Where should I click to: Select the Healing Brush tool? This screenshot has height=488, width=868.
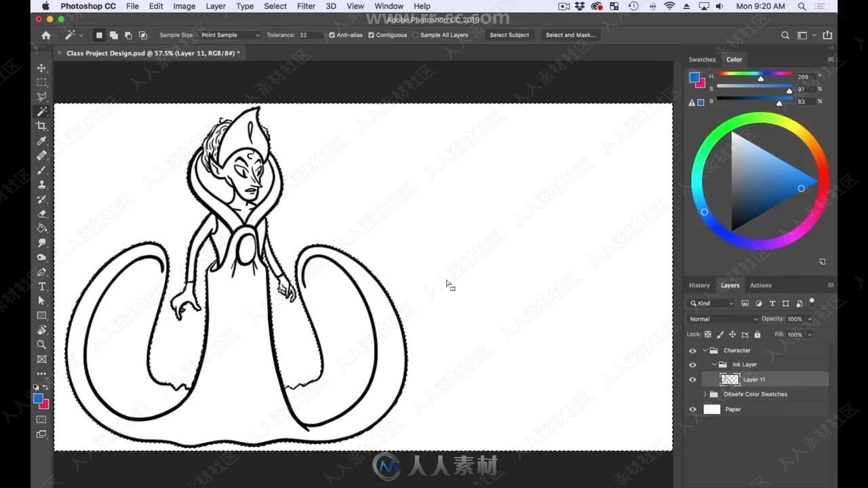coord(41,155)
